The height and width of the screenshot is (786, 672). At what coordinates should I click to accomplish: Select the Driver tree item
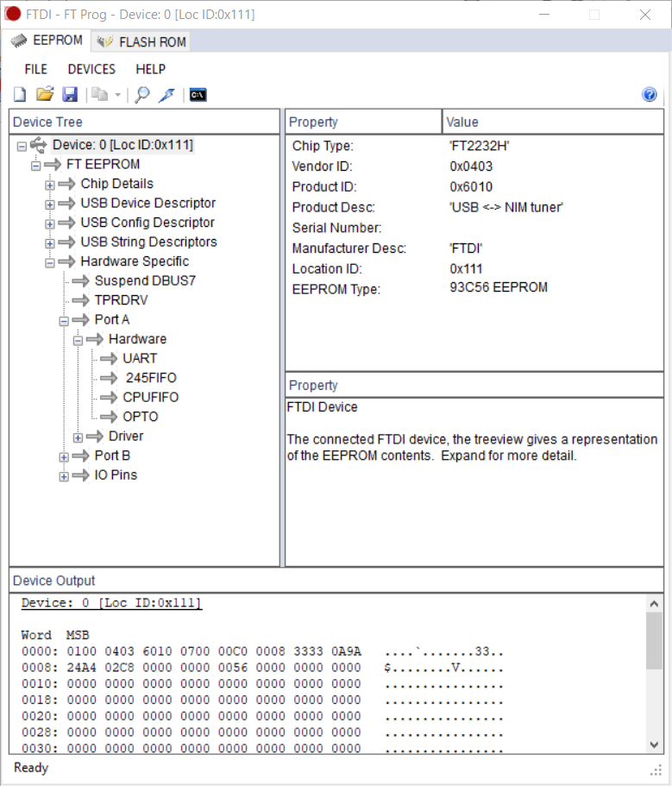(126, 437)
